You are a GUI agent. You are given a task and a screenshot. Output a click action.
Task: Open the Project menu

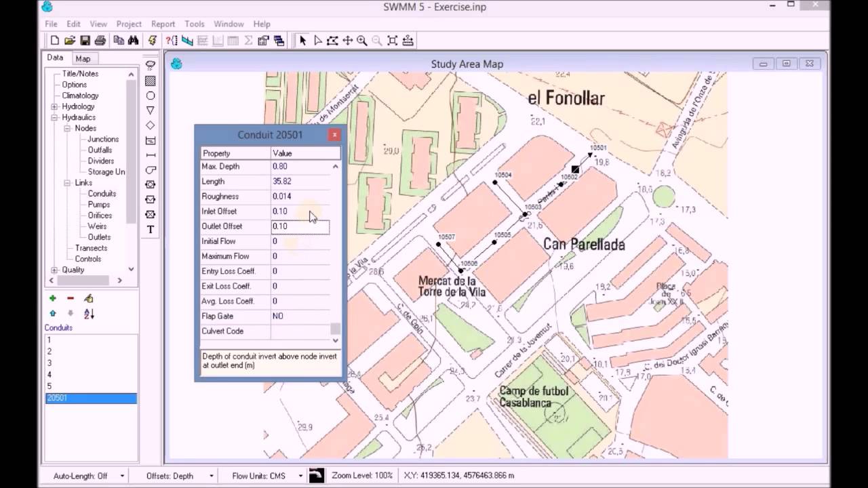[x=129, y=24]
